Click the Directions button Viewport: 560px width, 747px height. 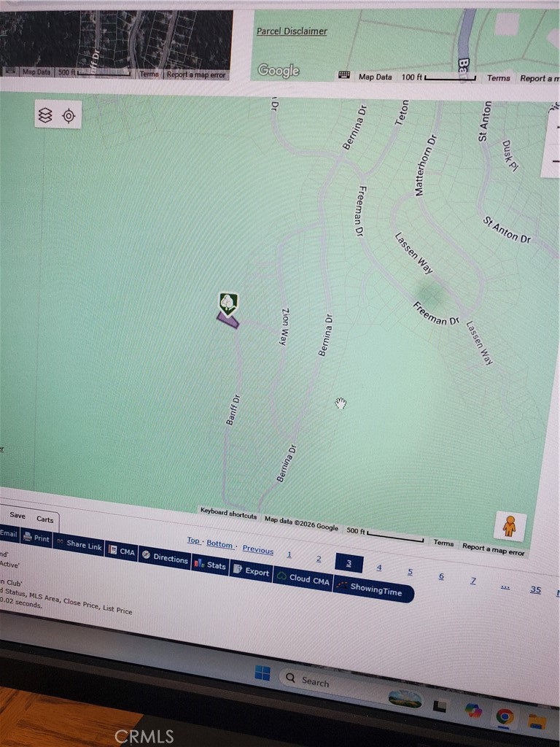165,558
